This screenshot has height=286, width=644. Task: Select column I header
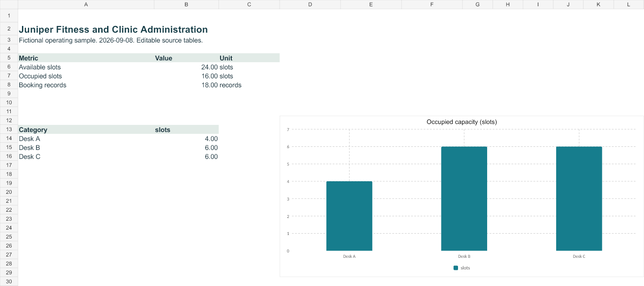[538, 4]
